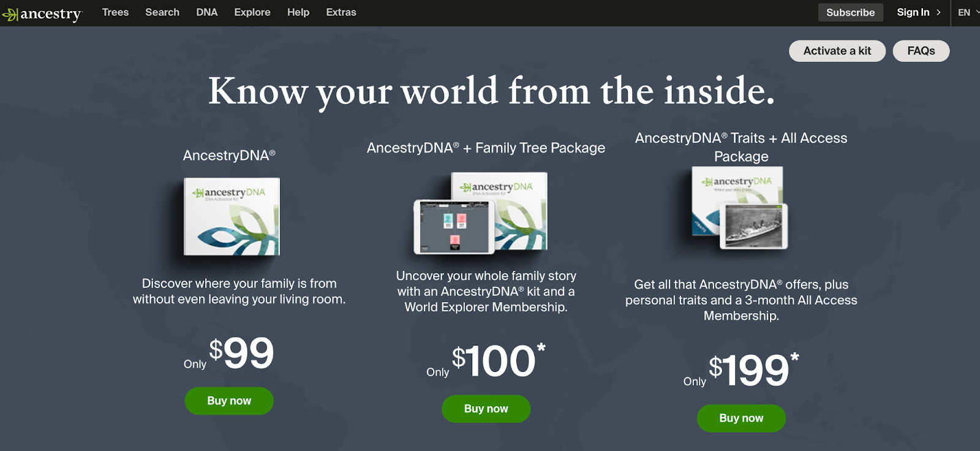Click the AncestryDNA® product title
The height and width of the screenshot is (451, 980).
click(229, 156)
